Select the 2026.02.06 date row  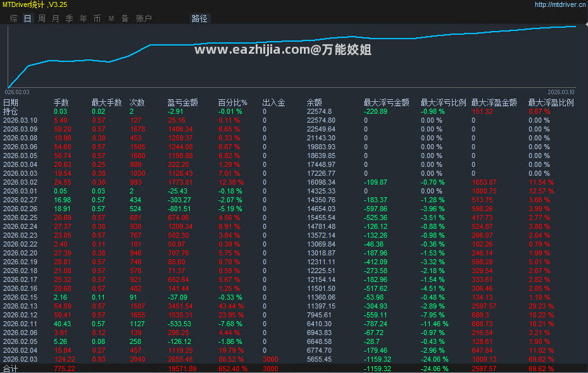pos(20,333)
